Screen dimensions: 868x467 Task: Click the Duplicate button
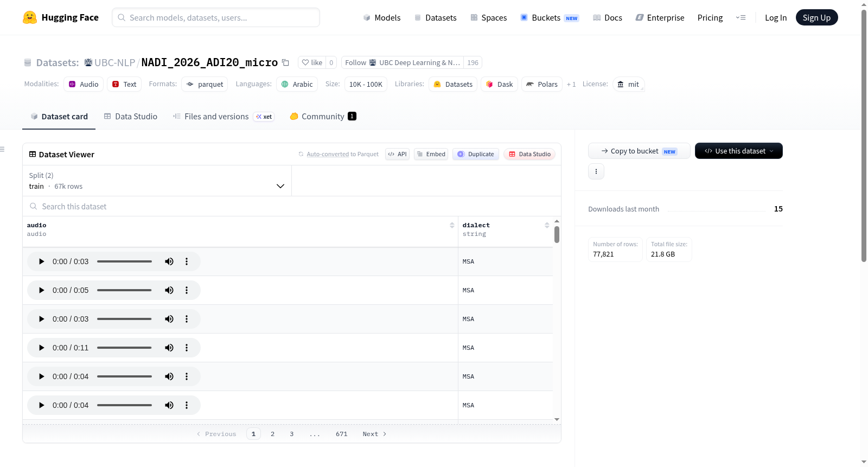point(476,154)
